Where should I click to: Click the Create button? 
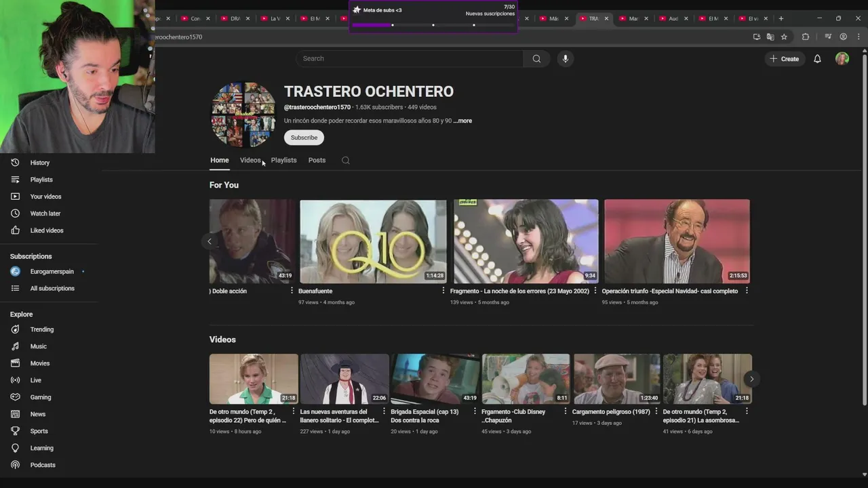[x=784, y=59]
